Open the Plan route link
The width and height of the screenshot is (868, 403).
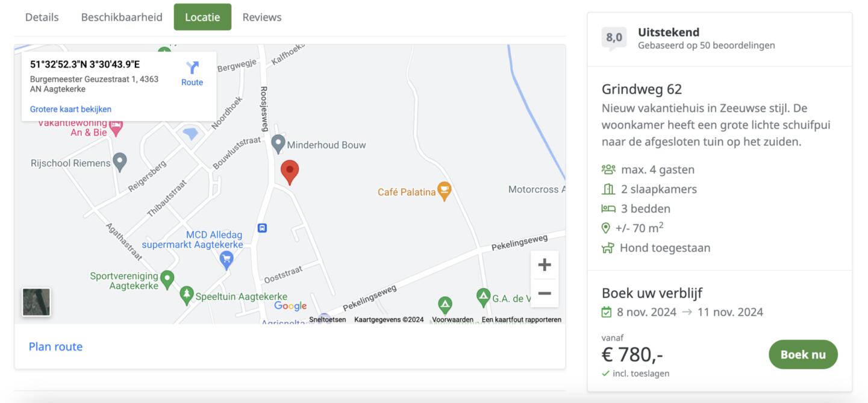click(x=55, y=346)
